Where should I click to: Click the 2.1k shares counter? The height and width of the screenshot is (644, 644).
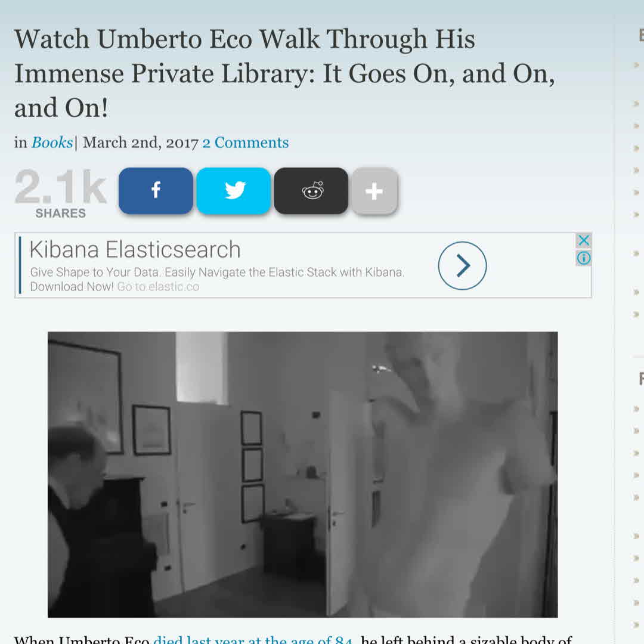pos(61,192)
